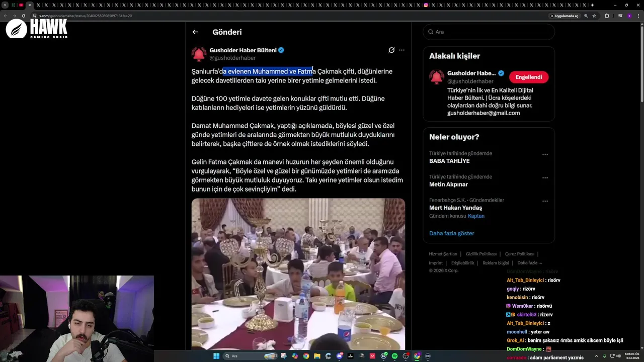Open Google Chrome from the taskbar
The width and height of the screenshot is (644, 362).
pos(306,356)
